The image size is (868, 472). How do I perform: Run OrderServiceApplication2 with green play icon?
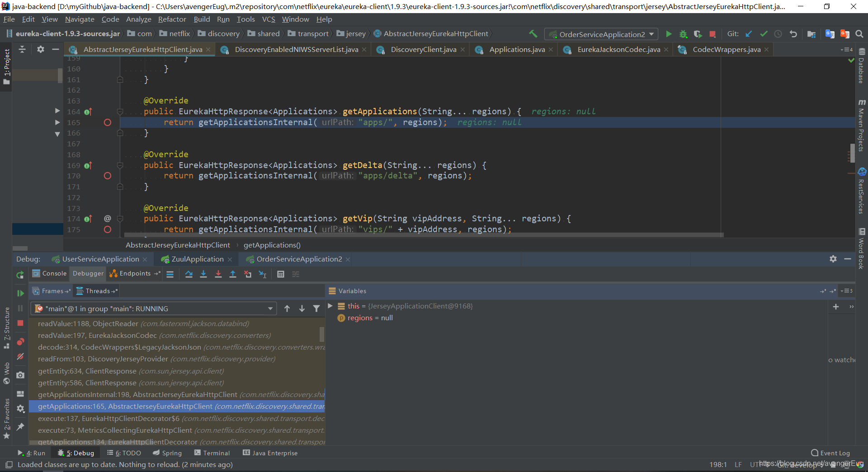(669, 34)
